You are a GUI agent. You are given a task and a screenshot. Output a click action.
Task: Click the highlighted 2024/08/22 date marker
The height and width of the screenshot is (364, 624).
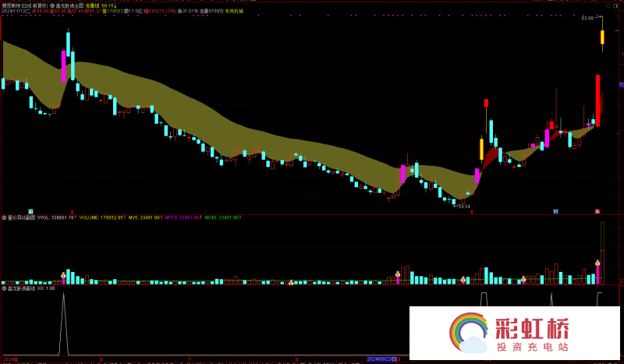click(382, 360)
